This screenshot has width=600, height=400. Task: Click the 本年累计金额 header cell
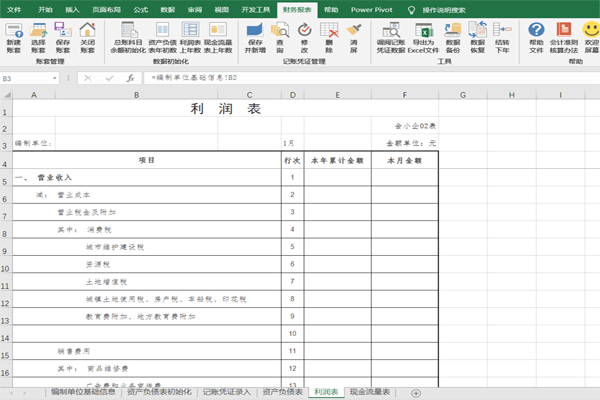[338, 160]
